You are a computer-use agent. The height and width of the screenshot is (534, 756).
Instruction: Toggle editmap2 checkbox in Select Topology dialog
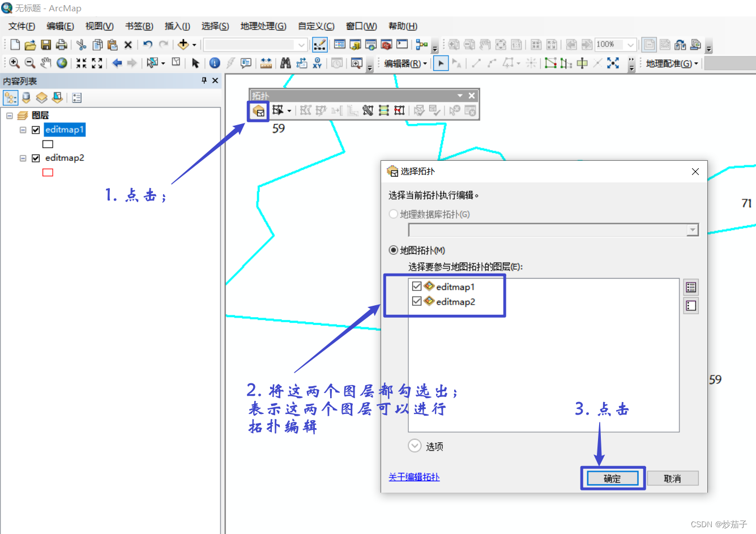pos(417,301)
